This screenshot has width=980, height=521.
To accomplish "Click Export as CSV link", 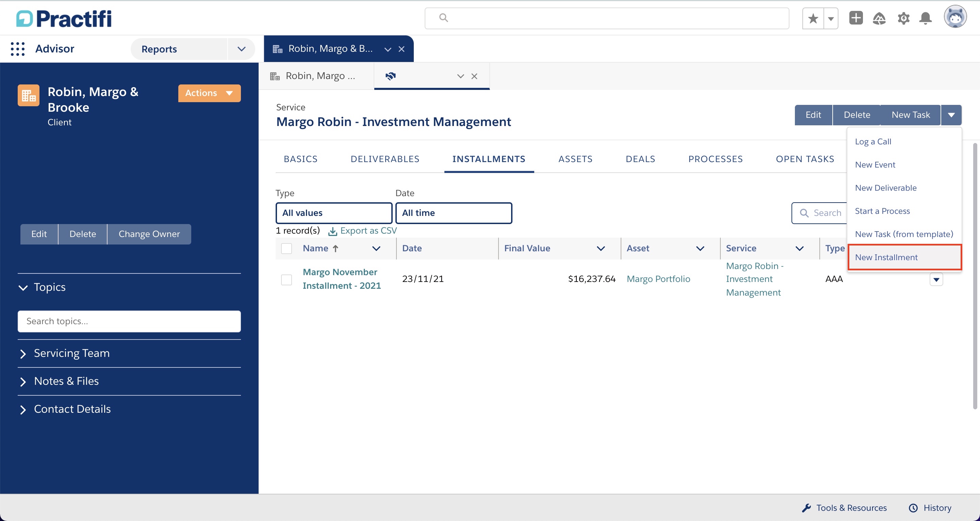I will pos(362,231).
